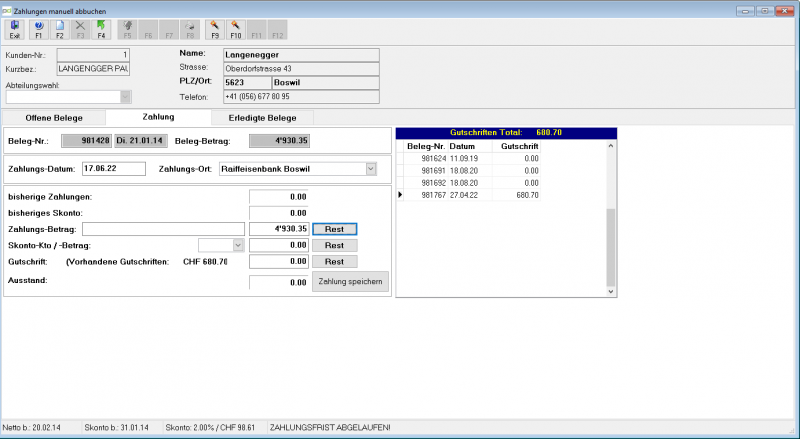
Task: Click the Zahlungs-Datum field 17.06.22
Action: pos(114,169)
